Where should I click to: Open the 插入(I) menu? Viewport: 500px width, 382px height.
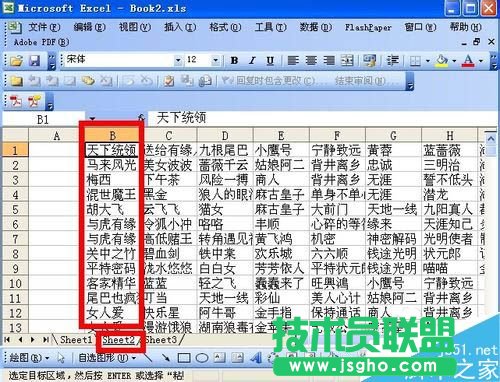click(x=180, y=27)
